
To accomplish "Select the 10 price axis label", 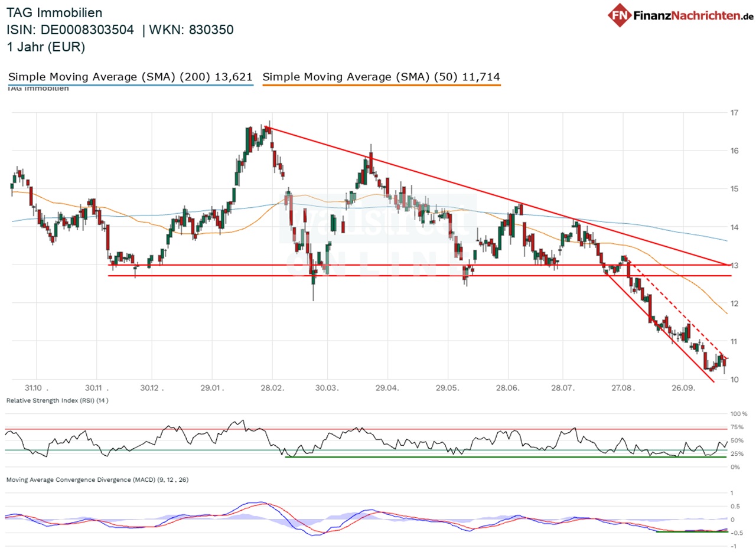I will coord(735,380).
